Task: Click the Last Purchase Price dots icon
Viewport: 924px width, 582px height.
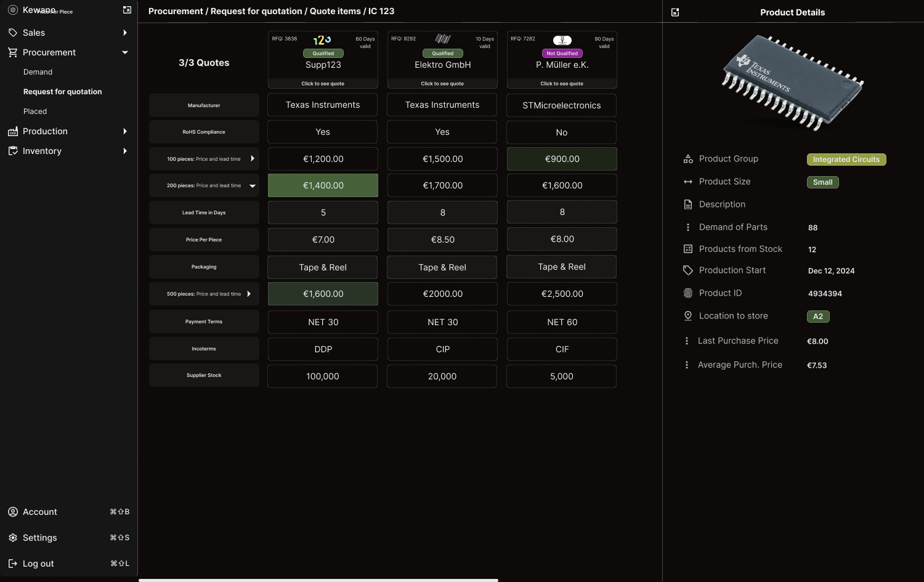Action: (687, 341)
